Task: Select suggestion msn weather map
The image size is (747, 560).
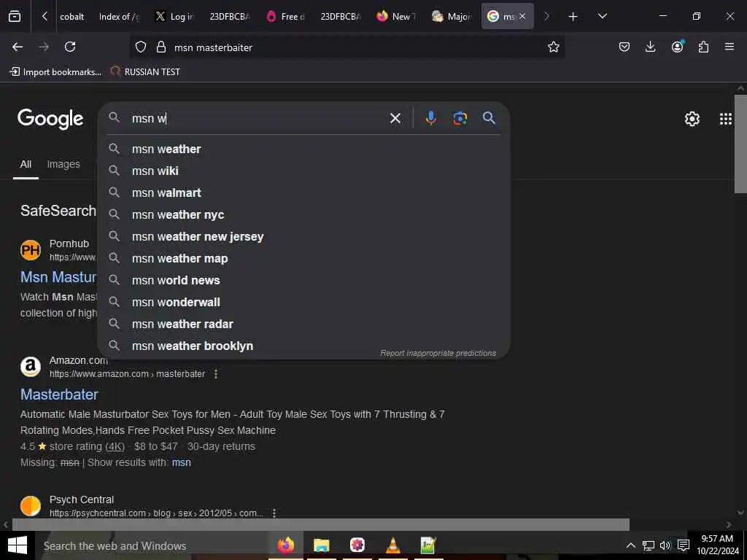Action: click(x=303, y=259)
